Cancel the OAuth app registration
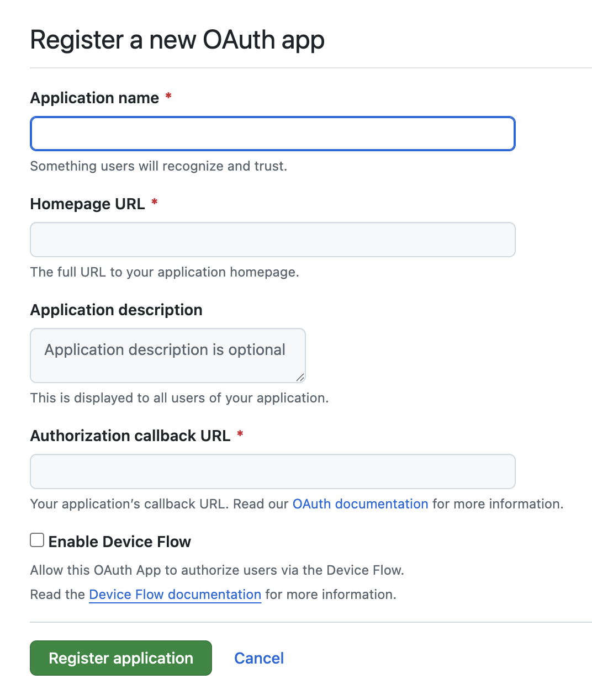This screenshot has height=700, width=592. point(259,658)
